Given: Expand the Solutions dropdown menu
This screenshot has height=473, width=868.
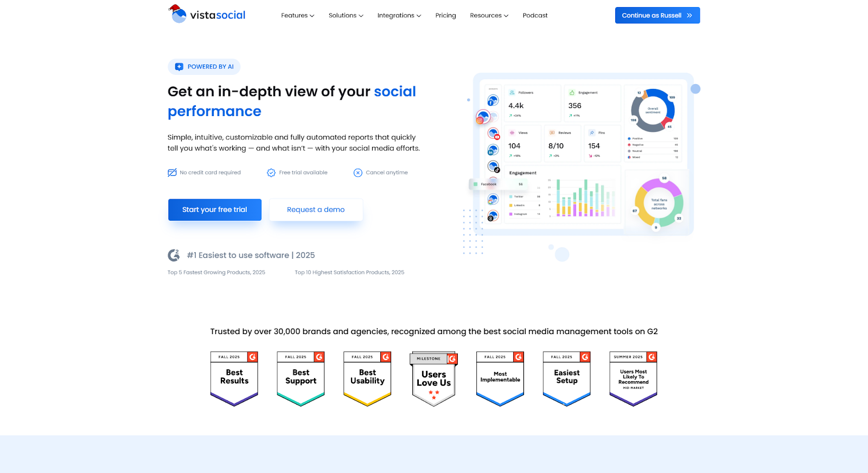Looking at the screenshot, I should [x=346, y=15].
